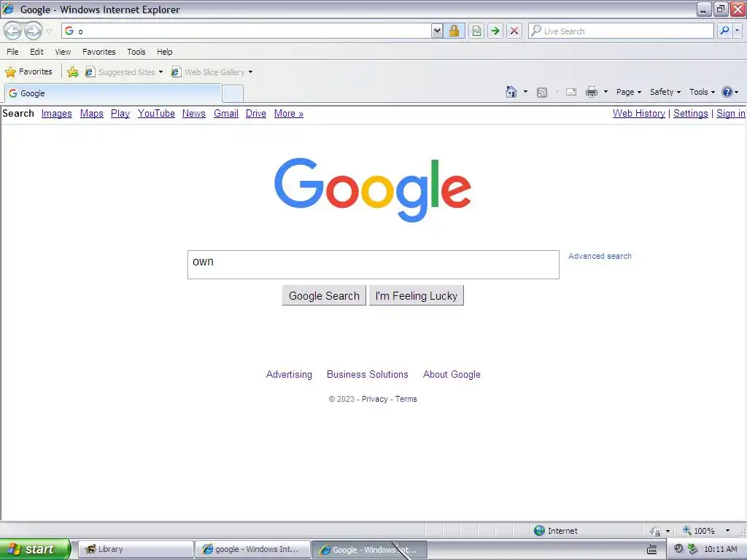The image size is (747, 560).
Task: Click the Live Search magnifier button
Action: 724,31
